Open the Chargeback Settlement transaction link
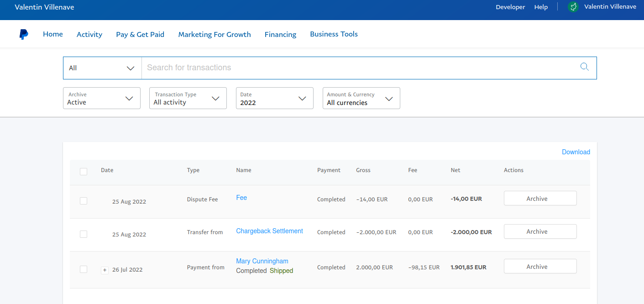Image resolution: width=644 pixels, height=304 pixels. (x=269, y=231)
